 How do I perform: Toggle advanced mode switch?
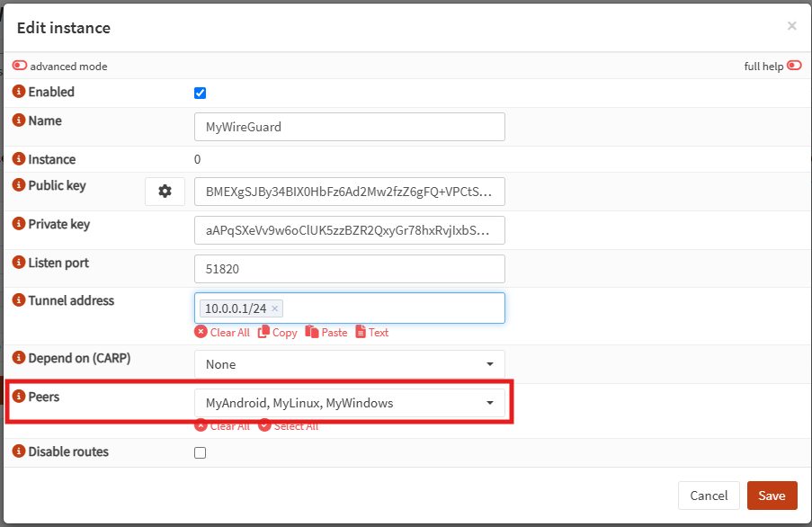tap(20, 66)
